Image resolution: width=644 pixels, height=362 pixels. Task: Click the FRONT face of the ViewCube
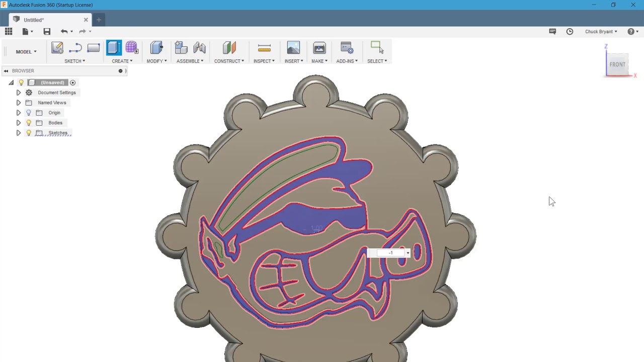point(617,64)
